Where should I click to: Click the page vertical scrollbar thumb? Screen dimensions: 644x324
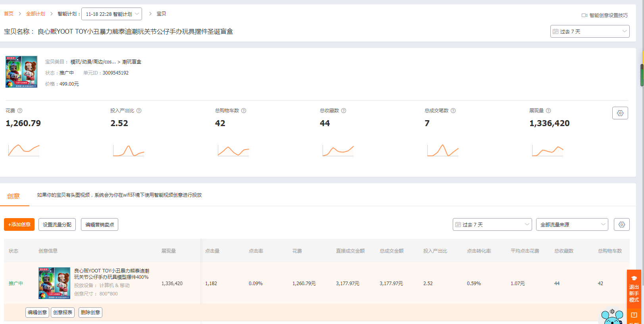click(642, 75)
